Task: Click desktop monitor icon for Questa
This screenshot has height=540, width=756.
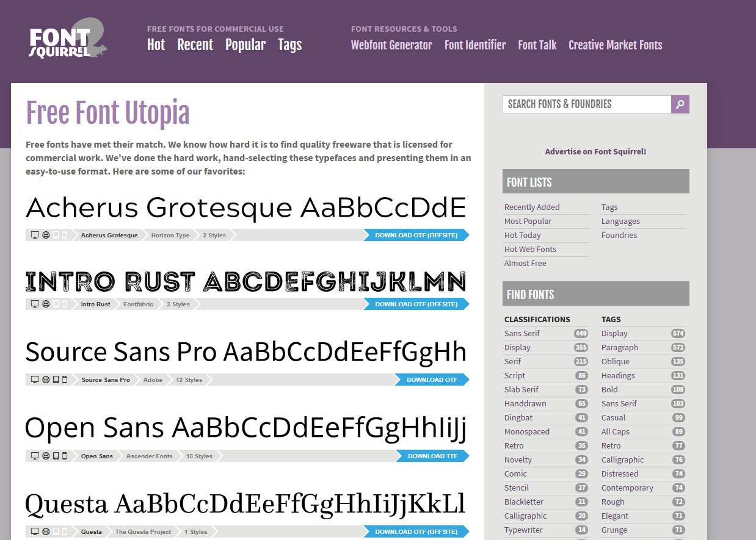Action: tap(35, 532)
